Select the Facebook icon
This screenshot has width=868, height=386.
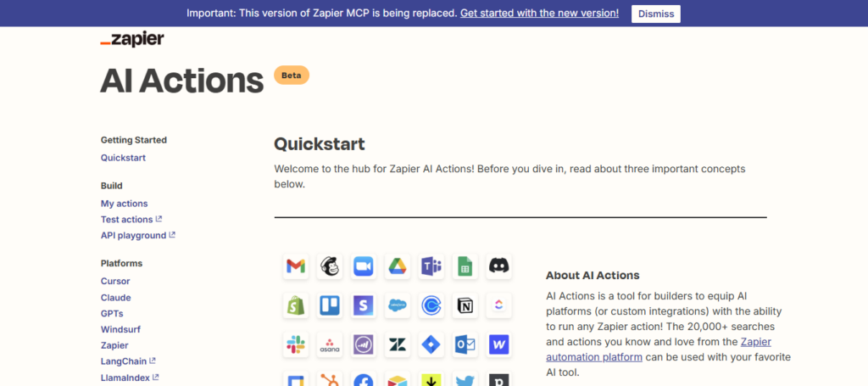(364, 379)
